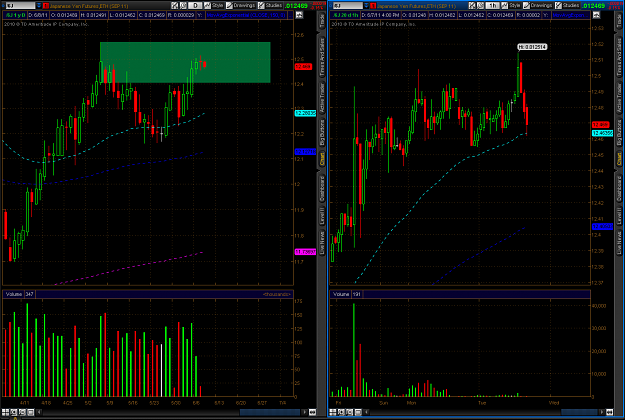Screen dimensions: 625x420
Task: Click the right chart settings icon below toolbar
Action: tap(596, 15)
